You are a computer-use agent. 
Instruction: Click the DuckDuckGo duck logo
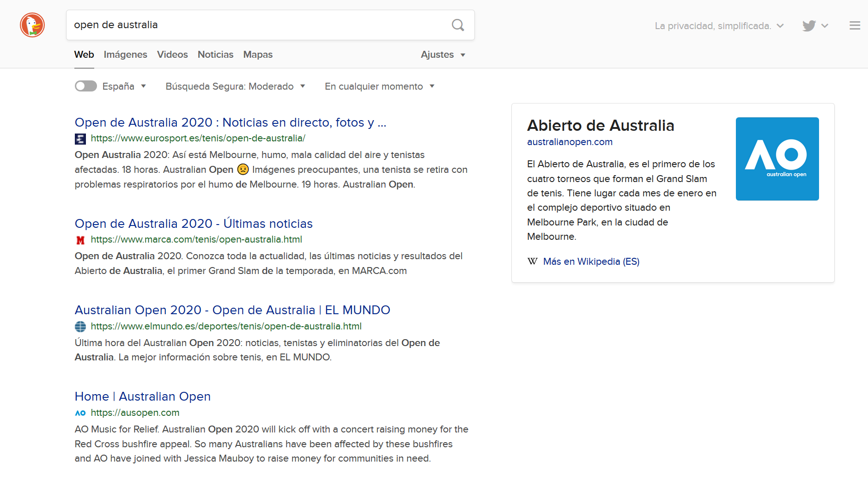click(x=32, y=25)
